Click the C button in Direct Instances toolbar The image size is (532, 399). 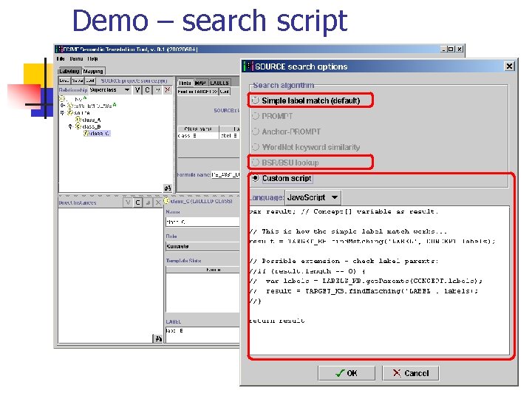coord(137,202)
